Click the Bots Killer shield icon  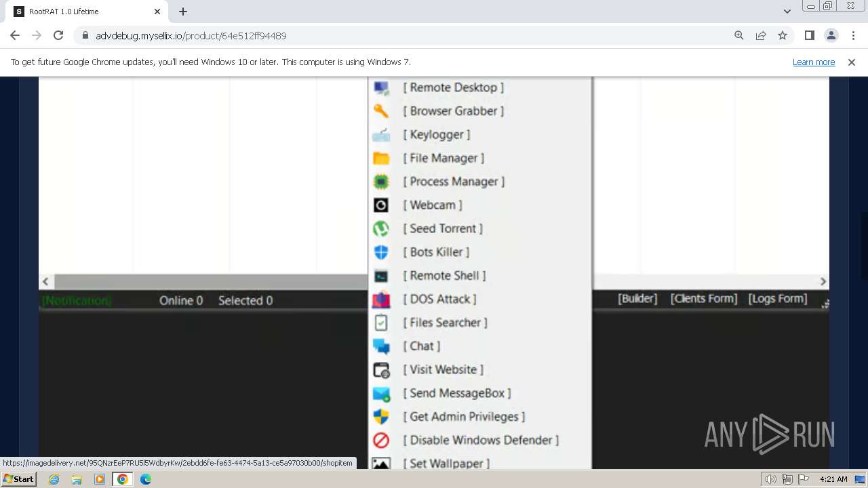tap(381, 252)
